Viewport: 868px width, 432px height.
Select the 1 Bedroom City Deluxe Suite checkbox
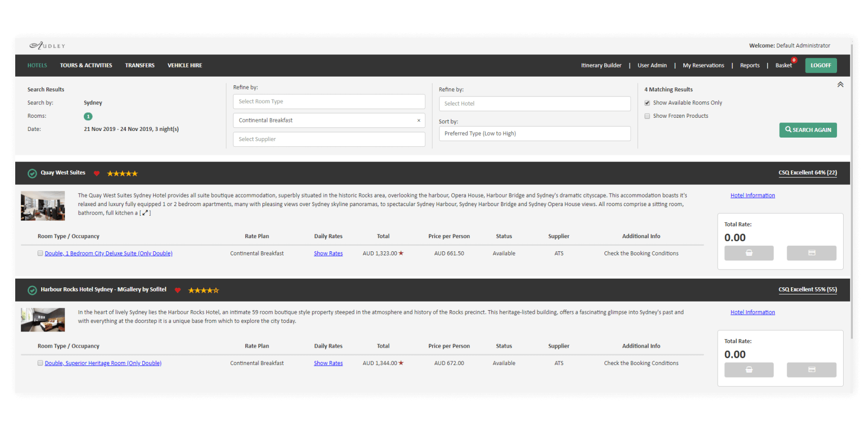click(x=40, y=253)
